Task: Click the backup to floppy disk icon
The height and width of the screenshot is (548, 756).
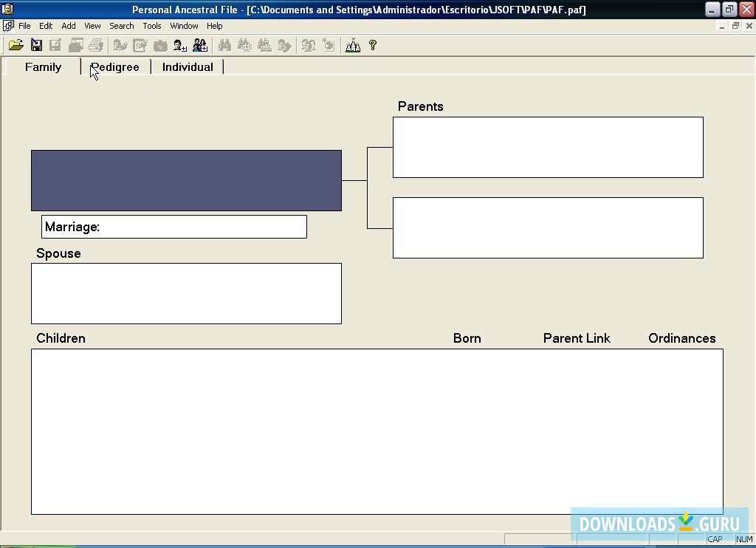Action: point(36,45)
